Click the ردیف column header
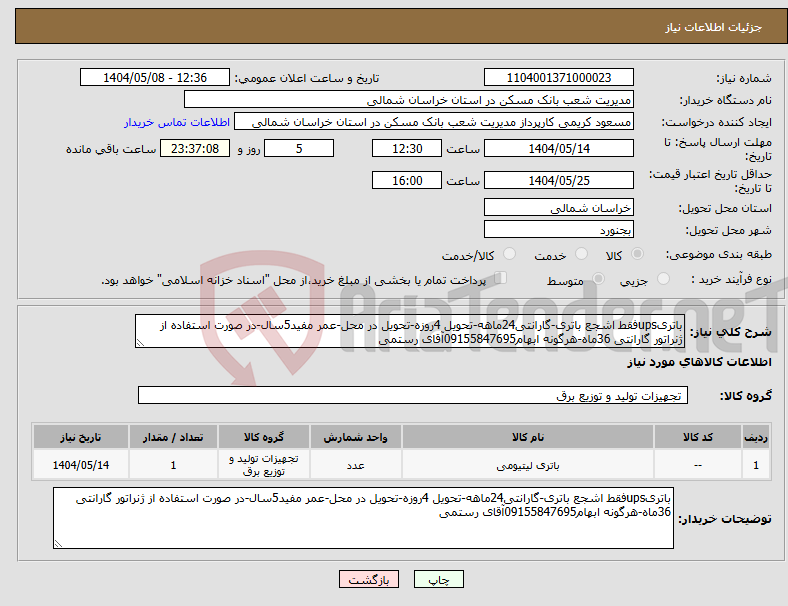This screenshot has width=788, height=606. 755,437
